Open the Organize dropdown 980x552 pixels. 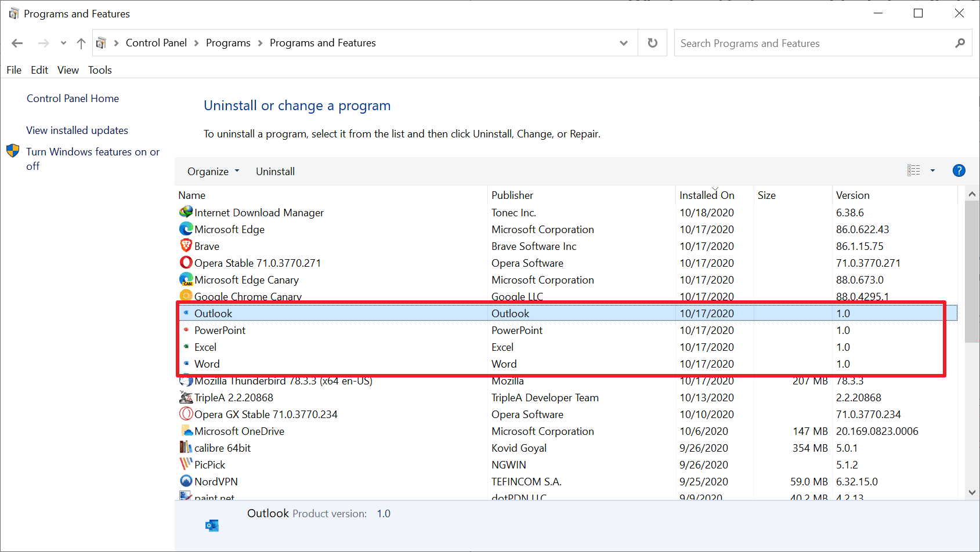pos(213,172)
